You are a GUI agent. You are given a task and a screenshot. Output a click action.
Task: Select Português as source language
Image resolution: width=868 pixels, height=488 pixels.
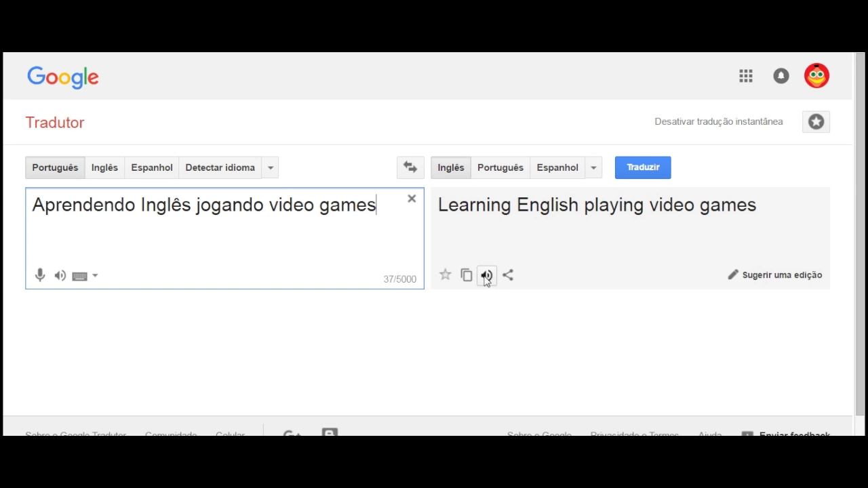55,167
